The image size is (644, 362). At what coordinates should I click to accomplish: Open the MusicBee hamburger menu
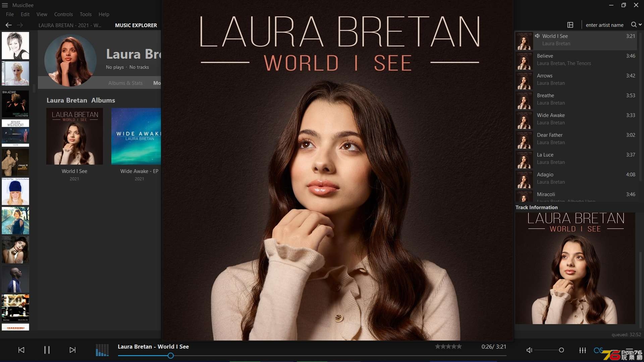(x=5, y=5)
